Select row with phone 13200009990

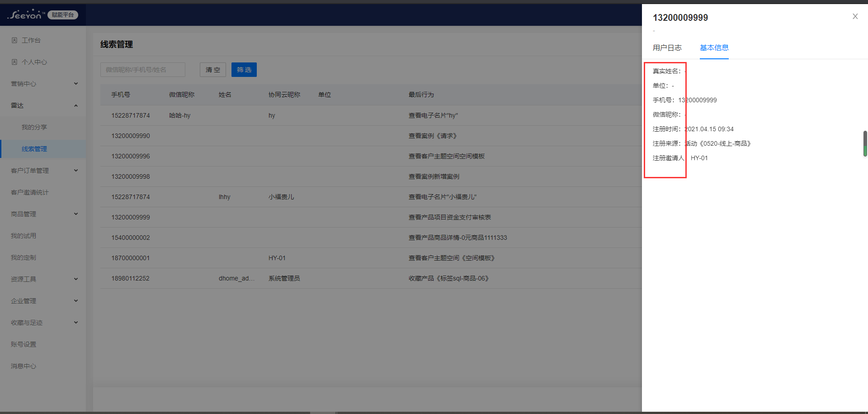pyautogui.click(x=371, y=136)
